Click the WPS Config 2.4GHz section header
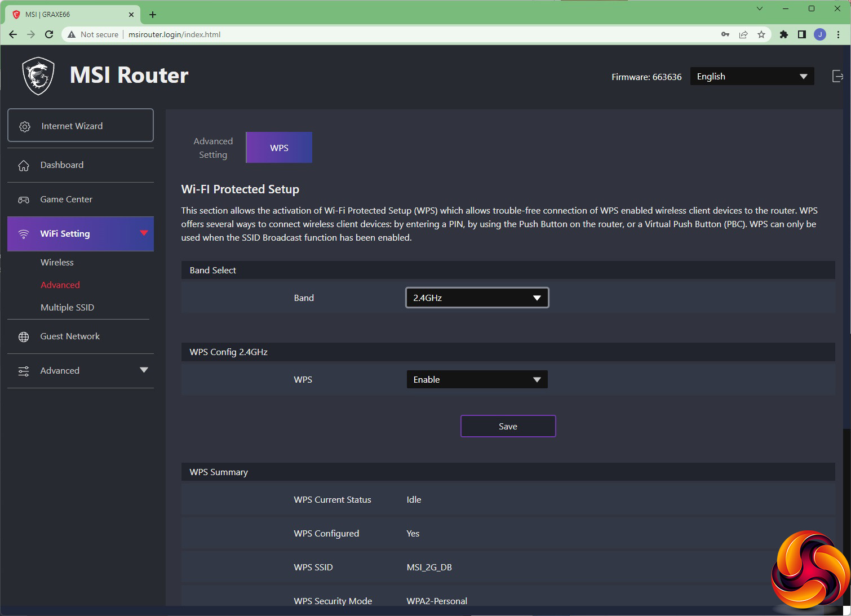 508,352
